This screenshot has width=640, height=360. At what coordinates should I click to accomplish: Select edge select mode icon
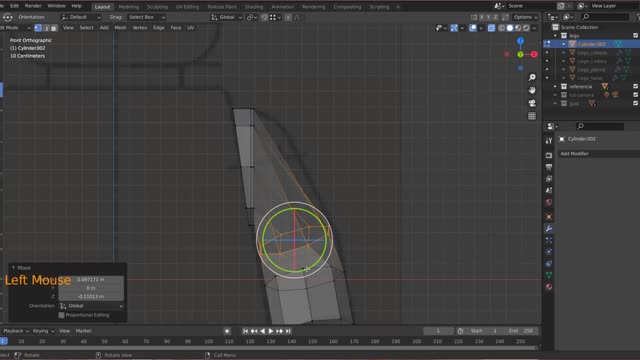point(46,28)
